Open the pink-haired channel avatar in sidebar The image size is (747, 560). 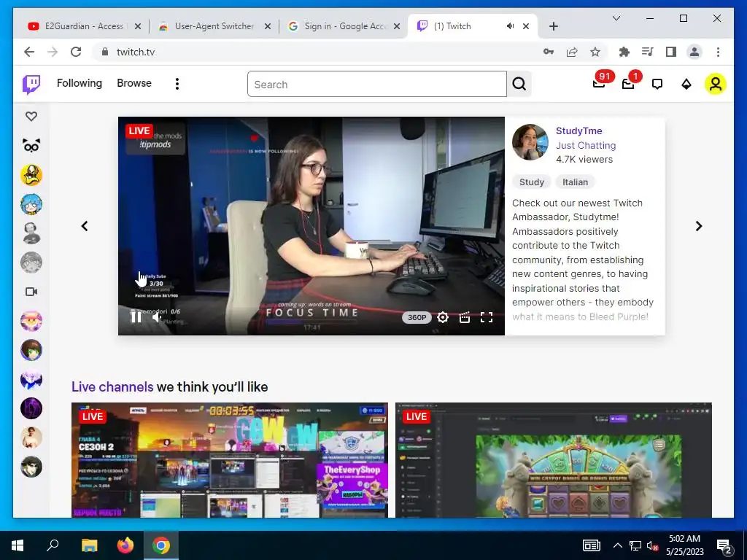tap(31, 321)
